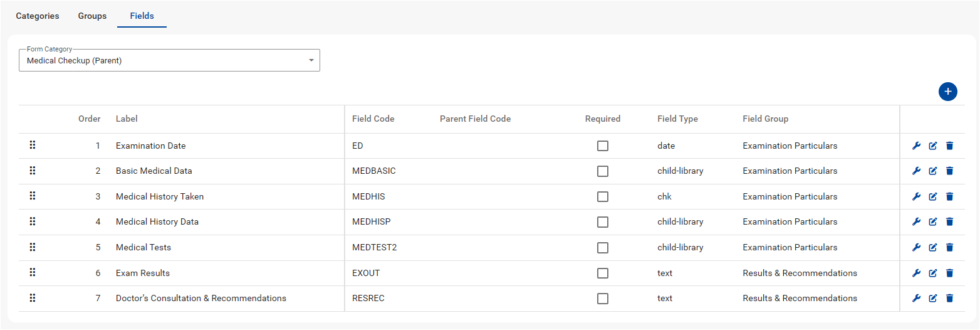Click the Field Code column header
The width and height of the screenshot is (980, 330).
(373, 119)
